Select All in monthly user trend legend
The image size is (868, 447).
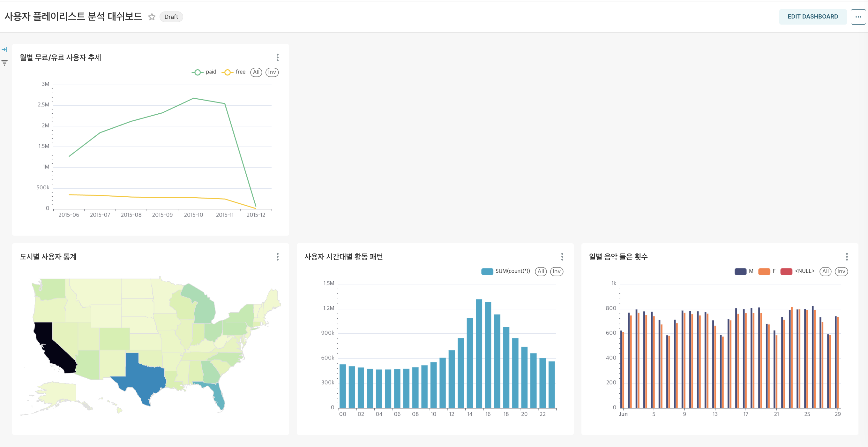point(256,72)
